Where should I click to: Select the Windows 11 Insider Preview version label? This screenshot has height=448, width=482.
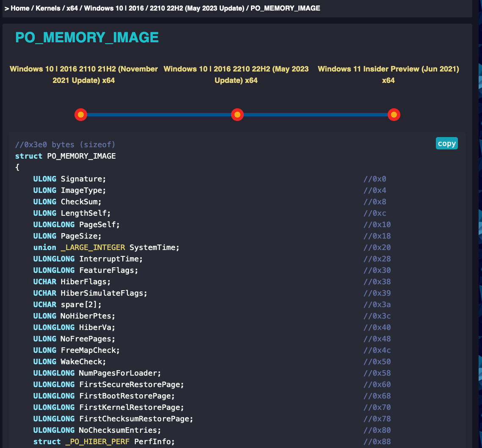pyautogui.click(x=388, y=74)
